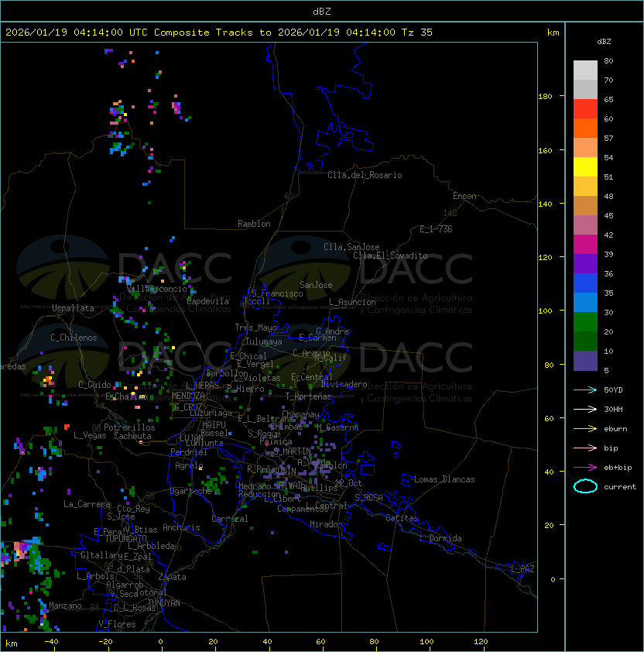Click the 'Zapata' map label
This screenshot has width=644, height=652.
point(172,577)
